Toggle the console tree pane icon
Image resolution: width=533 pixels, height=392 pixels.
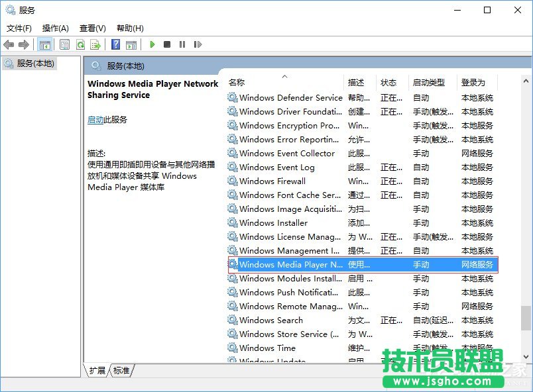click(45, 44)
